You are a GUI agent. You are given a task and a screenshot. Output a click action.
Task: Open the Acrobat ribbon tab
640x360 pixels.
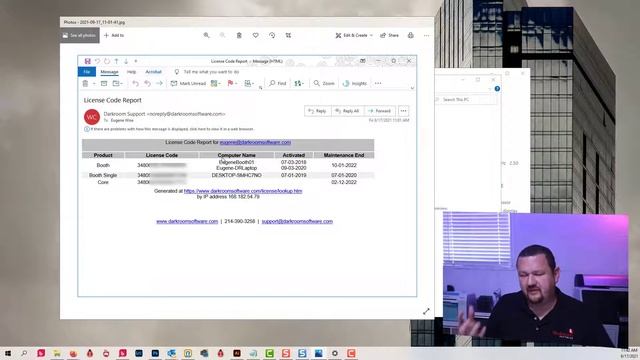coord(153,72)
